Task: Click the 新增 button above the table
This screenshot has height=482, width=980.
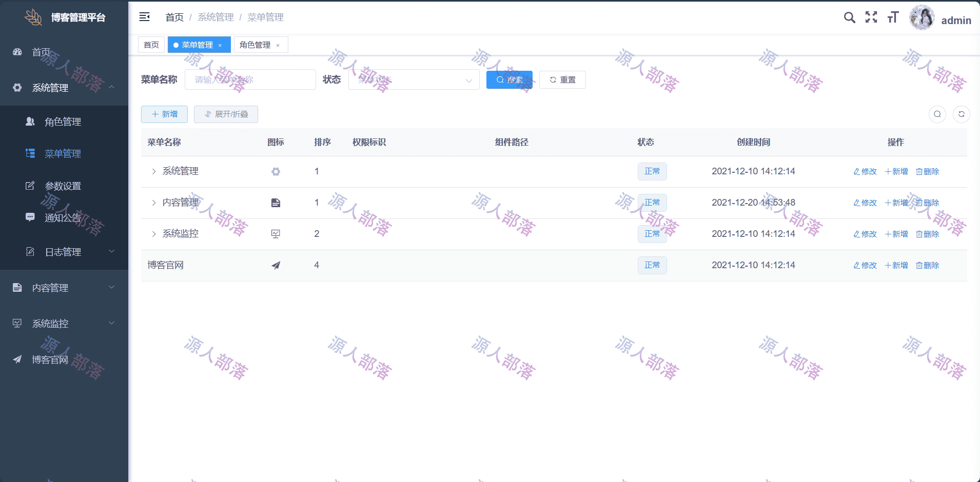Action: point(164,114)
